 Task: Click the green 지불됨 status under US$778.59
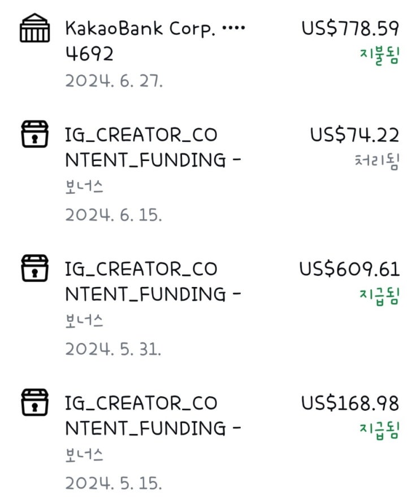(379, 55)
